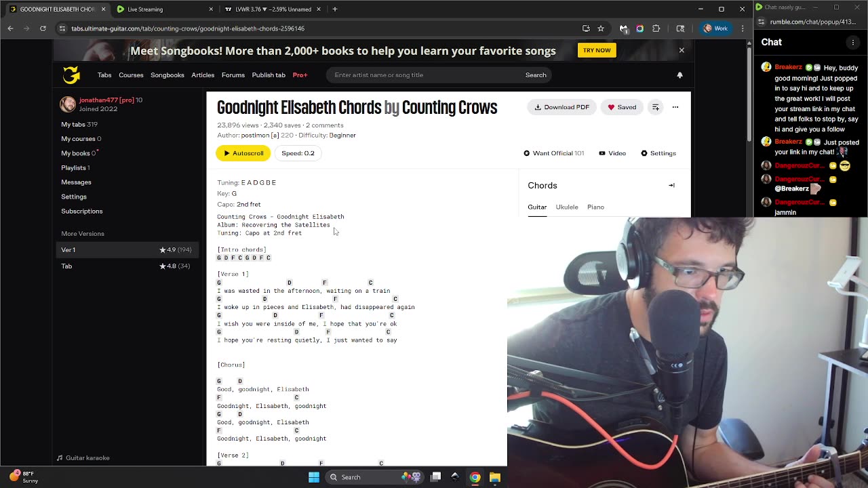The height and width of the screenshot is (488, 868).
Task: Close the Goodnight Elisabeth browser tab
Action: 103,9
